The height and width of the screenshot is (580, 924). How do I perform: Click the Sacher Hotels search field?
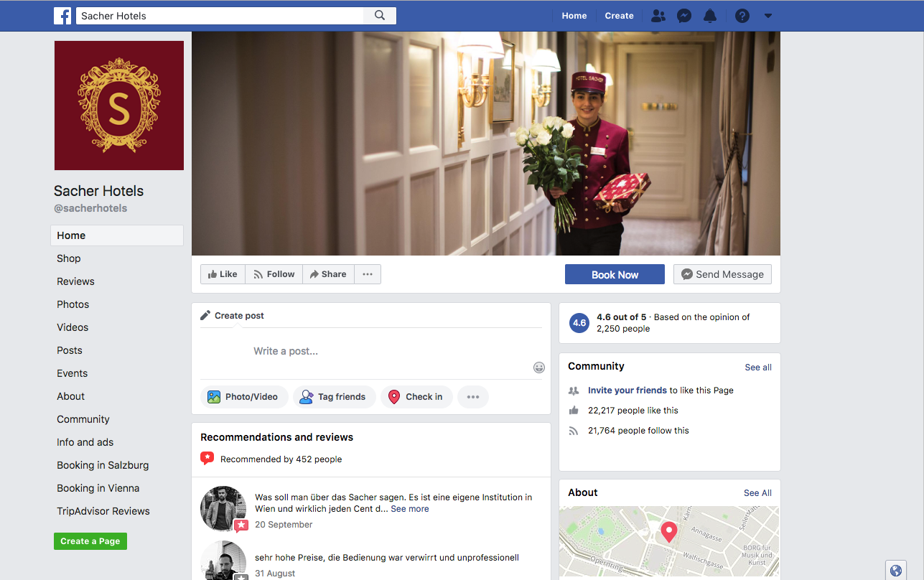tap(219, 16)
